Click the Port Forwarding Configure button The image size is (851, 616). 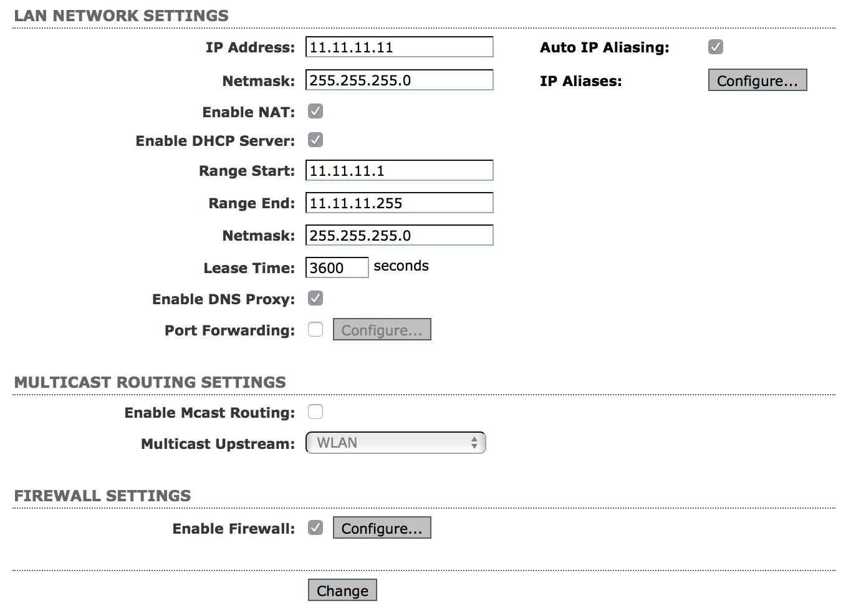pos(382,330)
